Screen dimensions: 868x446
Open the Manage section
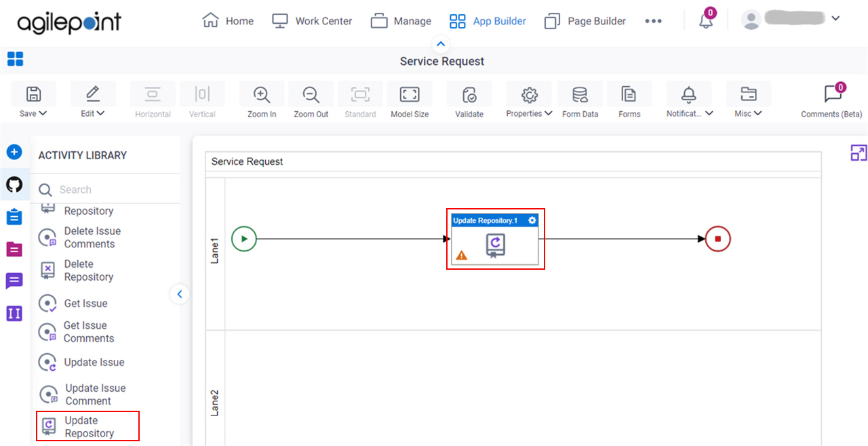point(401,21)
